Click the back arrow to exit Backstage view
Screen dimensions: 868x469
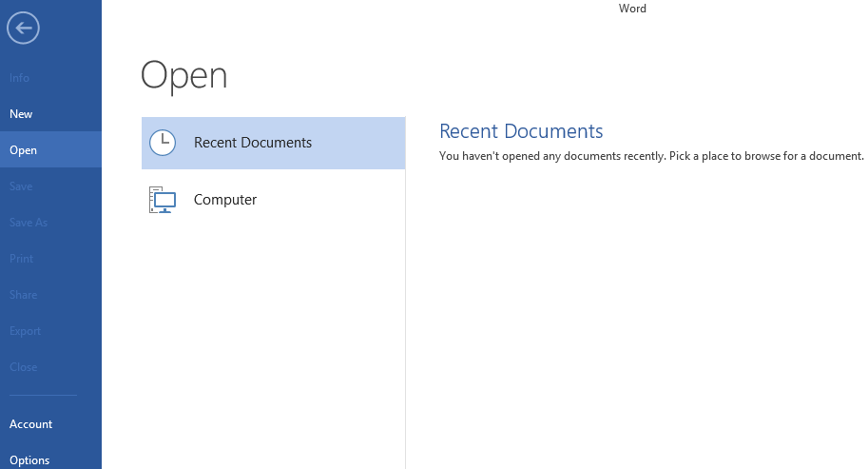tap(23, 29)
